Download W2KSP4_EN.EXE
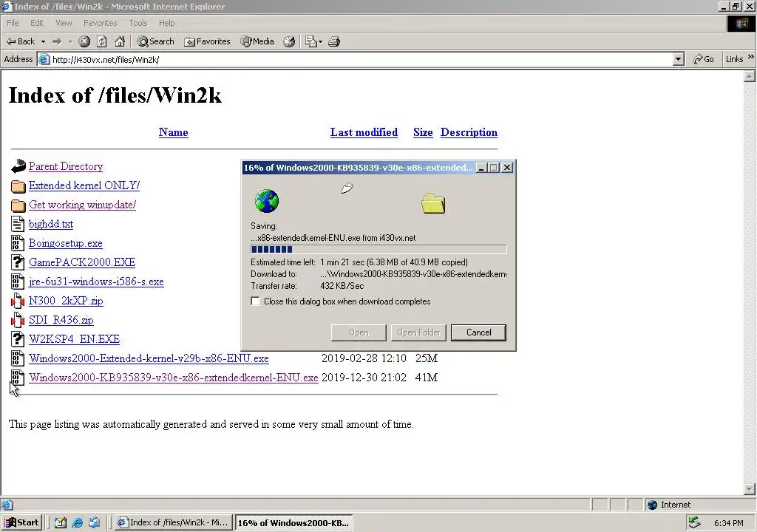Image resolution: width=757 pixels, height=532 pixels. [74, 339]
